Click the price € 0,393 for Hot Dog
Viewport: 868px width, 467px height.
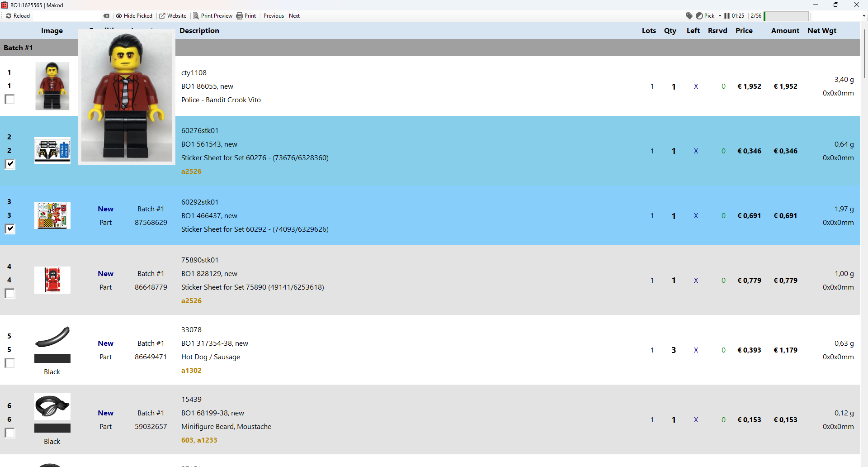tap(749, 350)
